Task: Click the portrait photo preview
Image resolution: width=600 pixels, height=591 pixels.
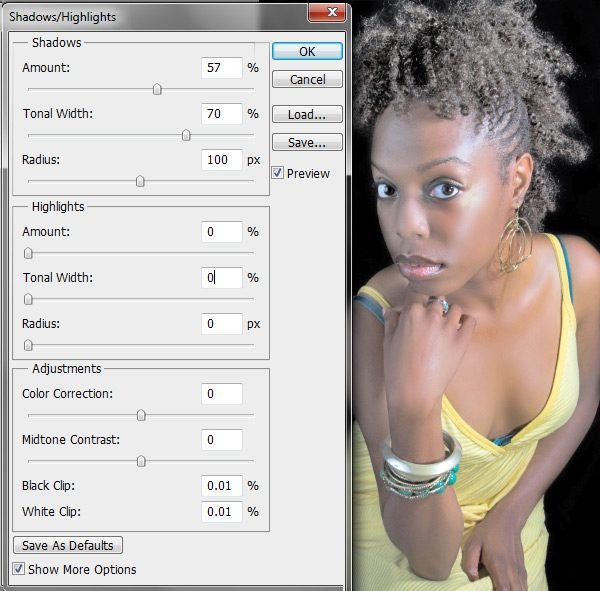Action: pos(470,300)
